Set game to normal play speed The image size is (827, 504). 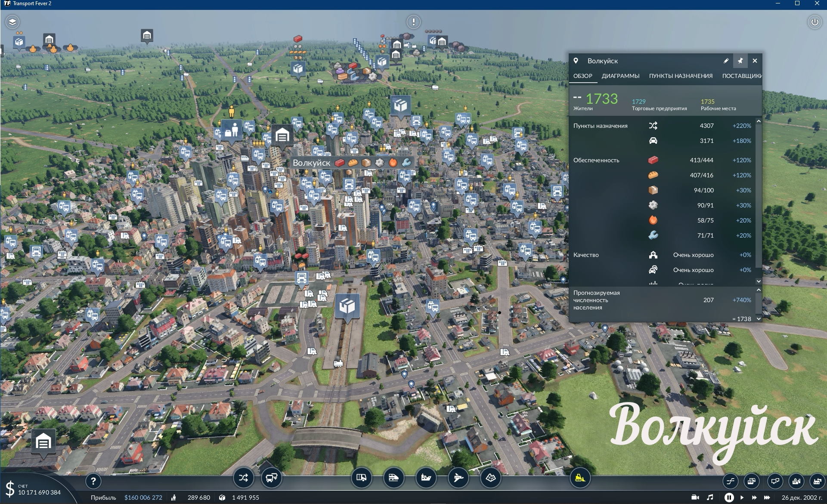742,497
